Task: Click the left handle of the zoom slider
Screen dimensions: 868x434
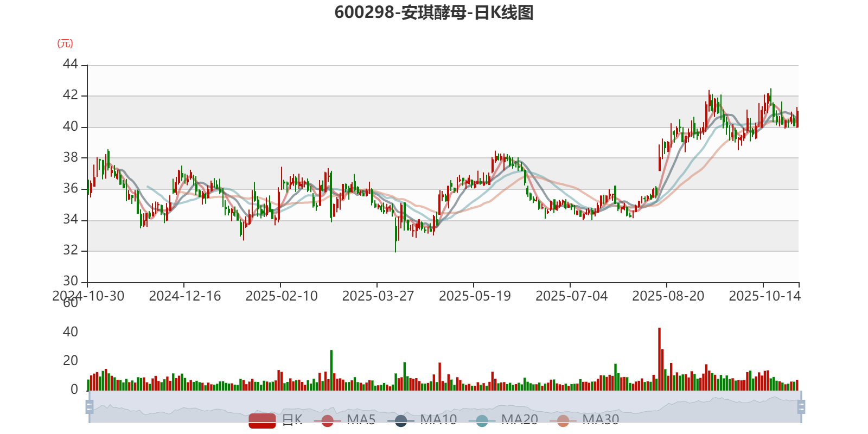Action: (90, 407)
